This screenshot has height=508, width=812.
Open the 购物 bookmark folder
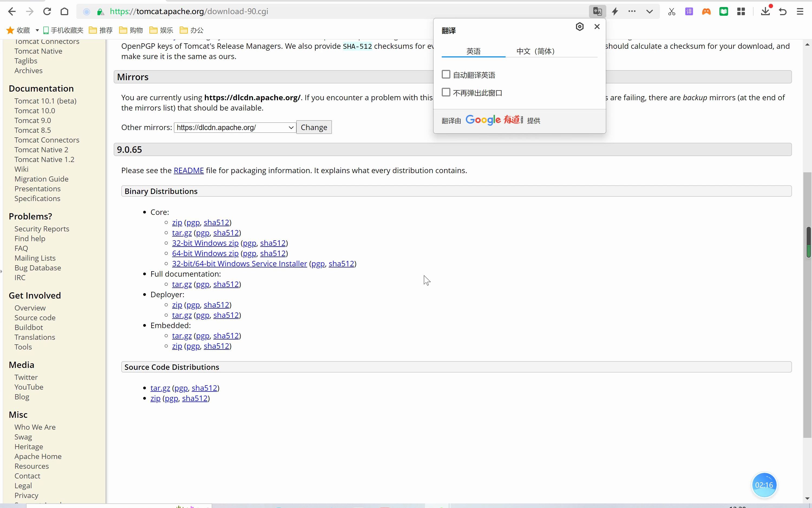[x=131, y=30]
